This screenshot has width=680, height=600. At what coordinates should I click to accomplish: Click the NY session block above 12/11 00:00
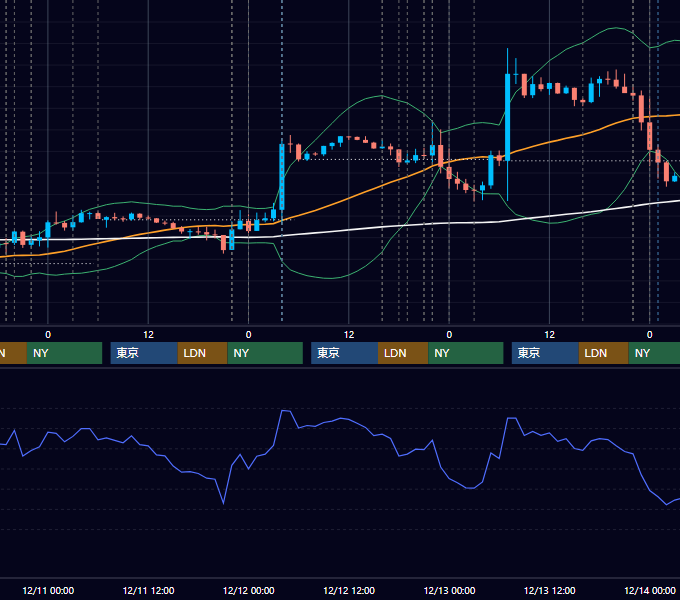(64, 353)
